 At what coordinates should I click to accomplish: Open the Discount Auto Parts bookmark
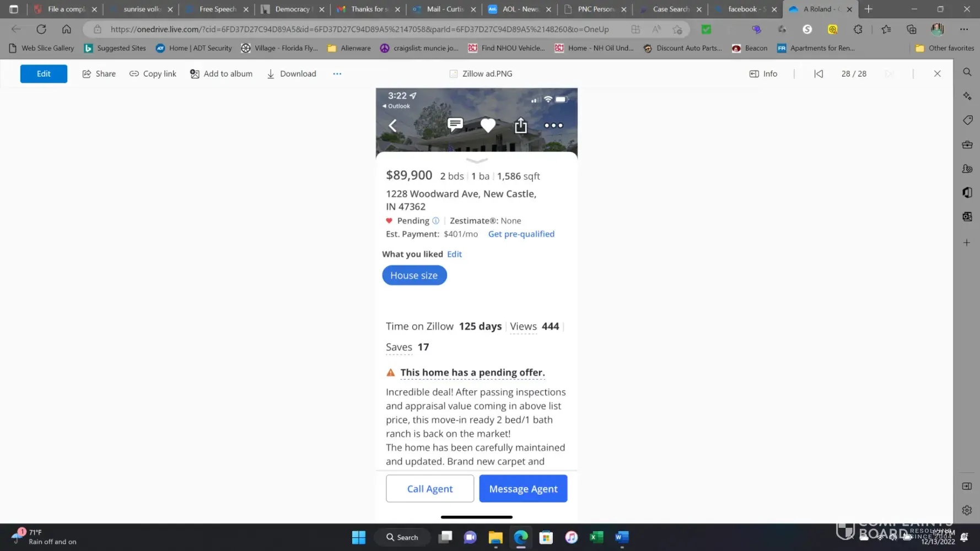(x=682, y=48)
